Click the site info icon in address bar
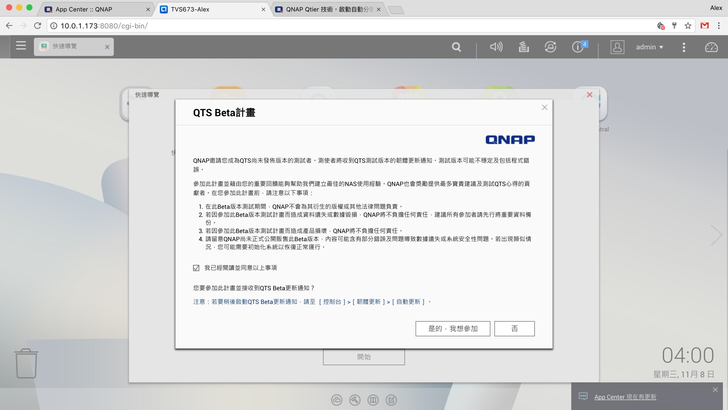The height and width of the screenshot is (410, 728). 54,26
